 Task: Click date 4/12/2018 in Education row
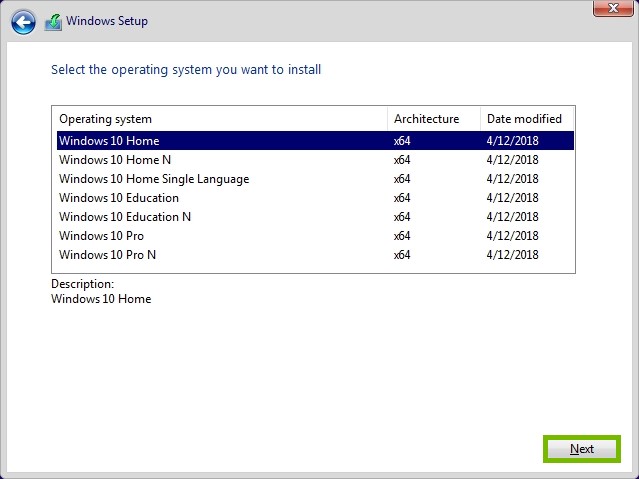[512, 198]
